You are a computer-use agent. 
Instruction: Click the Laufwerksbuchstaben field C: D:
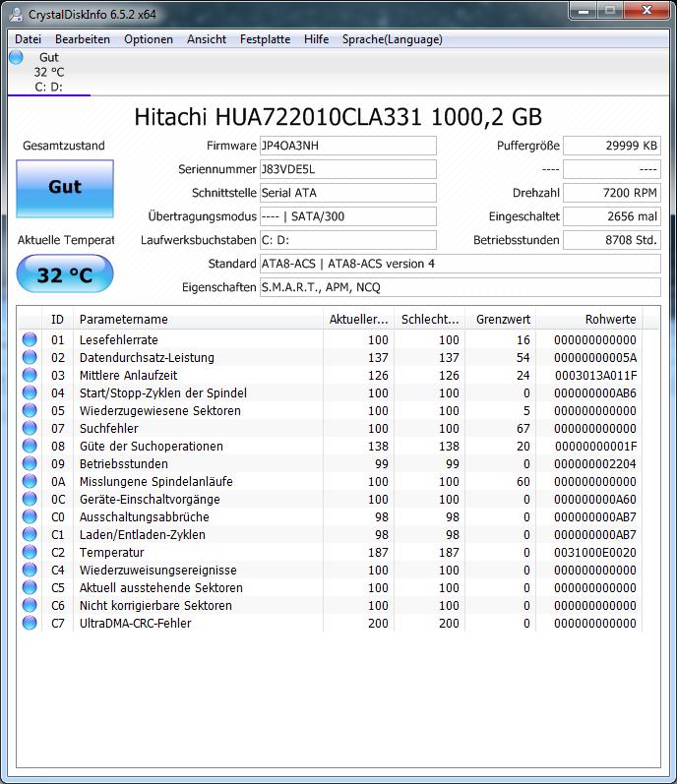tap(348, 240)
